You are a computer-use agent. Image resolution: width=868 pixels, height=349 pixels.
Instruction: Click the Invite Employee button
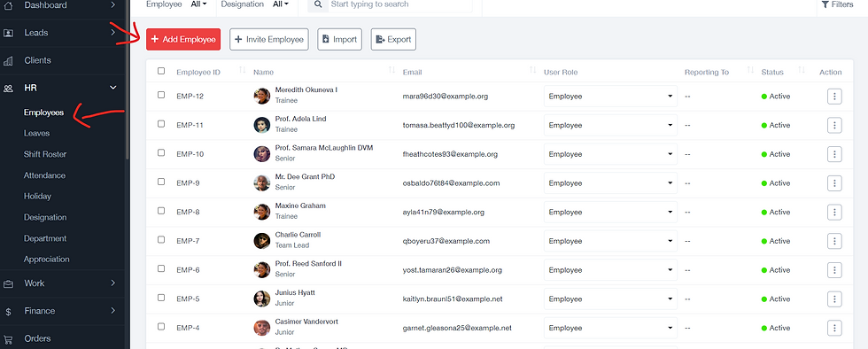269,39
